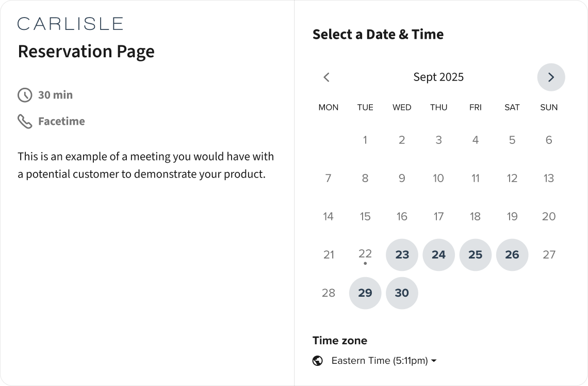The width and height of the screenshot is (588, 386).
Task: Click the Facetime location label
Action: 61,121
